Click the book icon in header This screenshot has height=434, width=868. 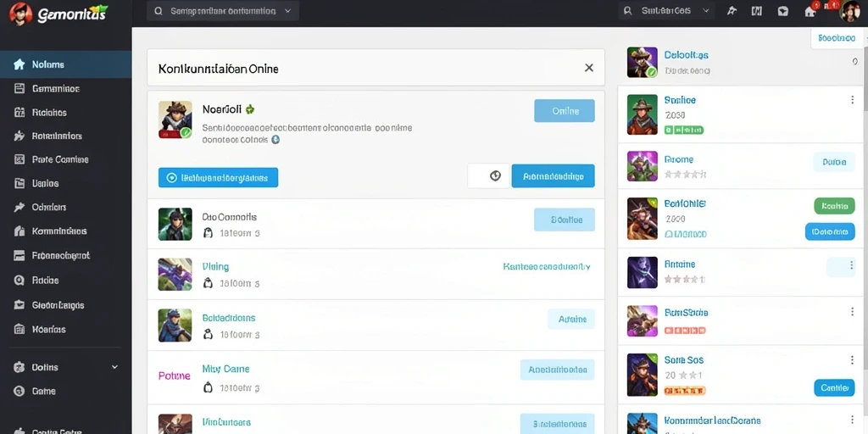pyautogui.click(x=757, y=10)
